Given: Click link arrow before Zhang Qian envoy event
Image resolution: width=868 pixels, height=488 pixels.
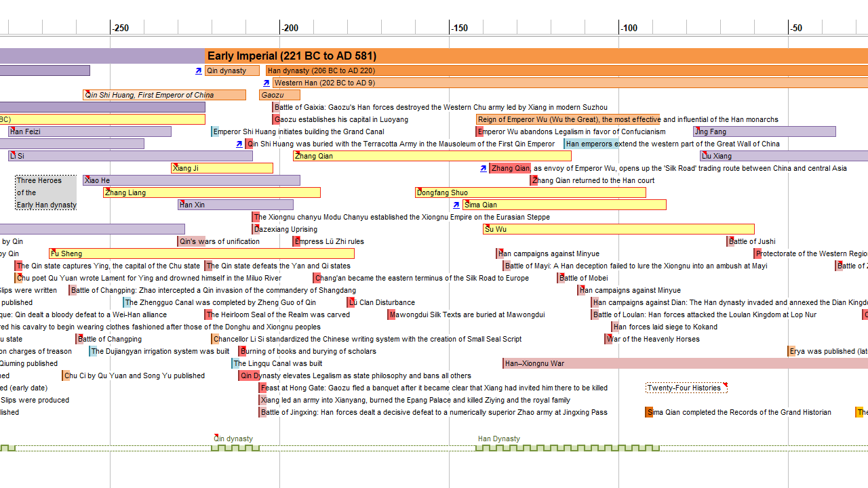Looking at the screenshot, I should (x=483, y=168).
